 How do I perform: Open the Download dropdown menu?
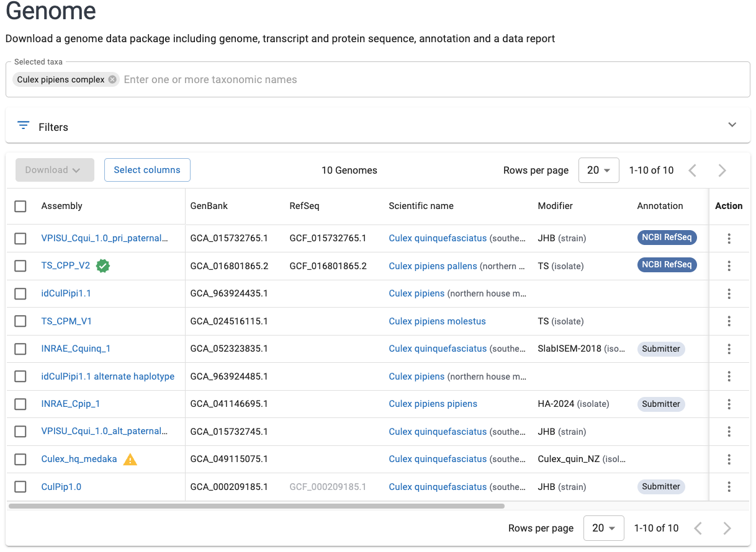[55, 169]
